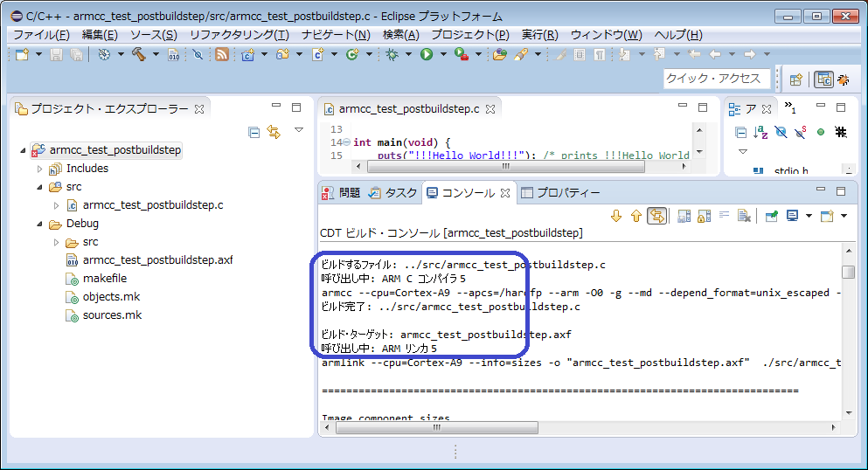Expand the Includes tree node
Screen dimensions: 868x470
tap(39, 169)
